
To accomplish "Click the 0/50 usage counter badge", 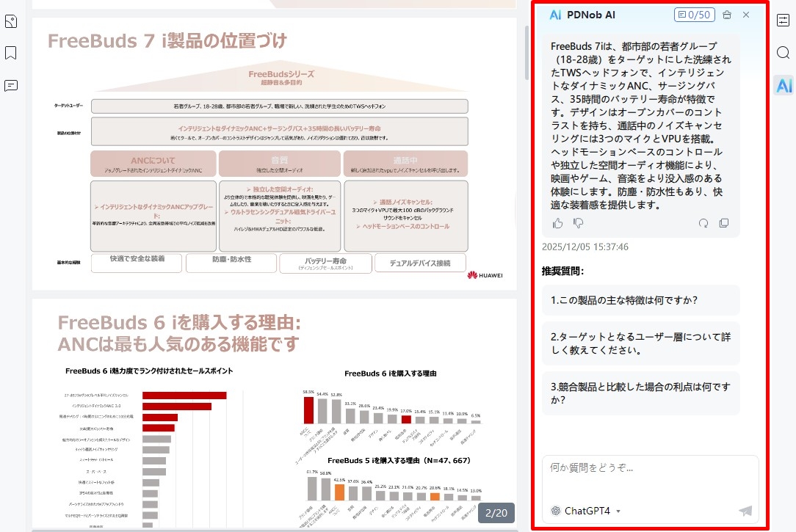I will [x=693, y=15].
